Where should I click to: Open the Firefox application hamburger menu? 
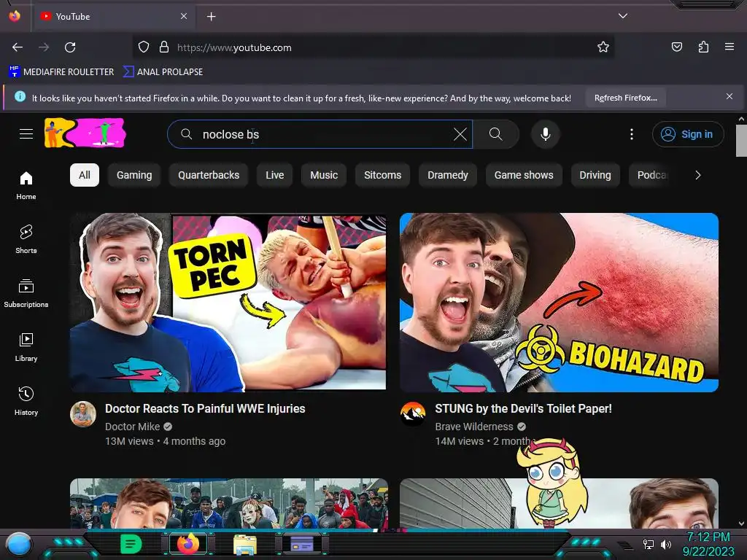(729, 47)
